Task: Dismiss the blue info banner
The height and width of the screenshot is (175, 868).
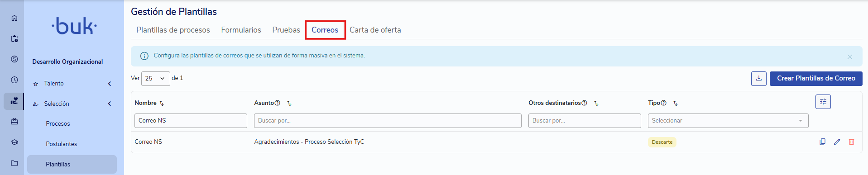Action: coord(850,57)
